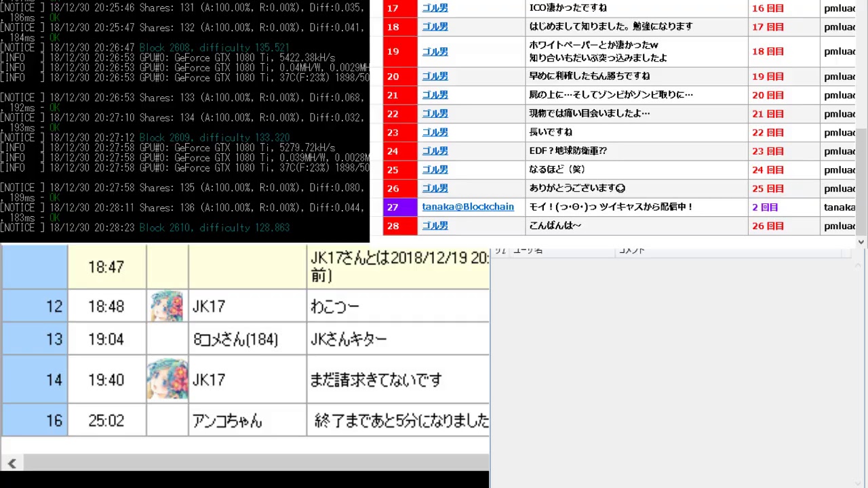Select the JKさんキター comment cell

349,339
